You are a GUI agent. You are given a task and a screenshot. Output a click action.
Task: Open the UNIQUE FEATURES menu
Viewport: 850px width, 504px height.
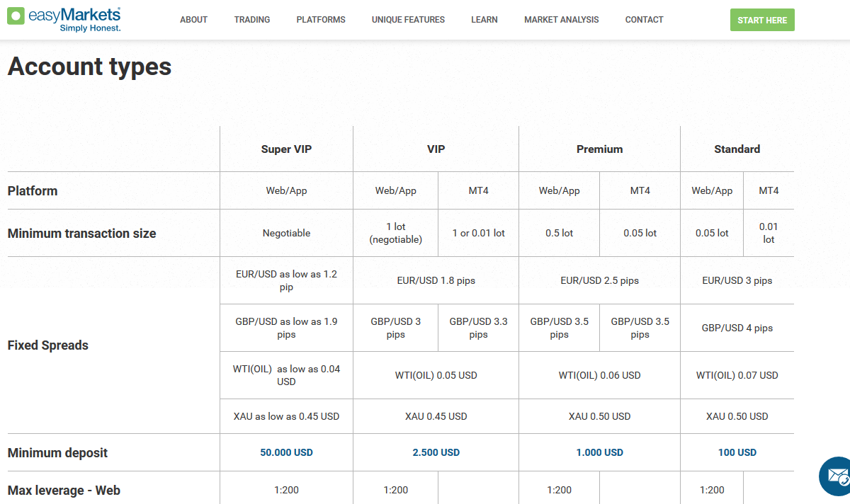[408, 20]
